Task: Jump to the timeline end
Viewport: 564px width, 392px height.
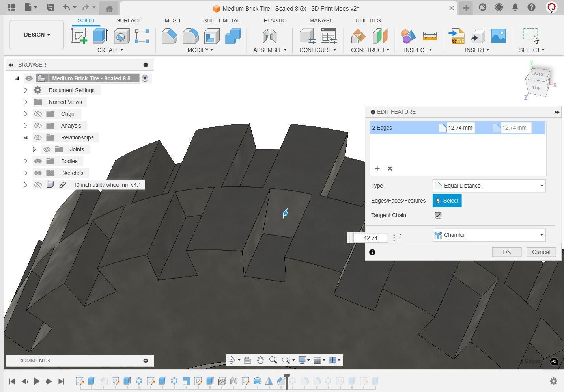Action: [61, 381]
